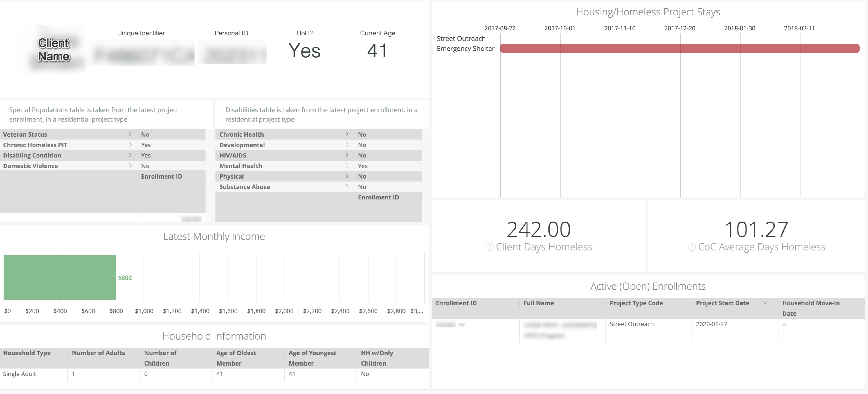Click the chevron next to Physical disability
This screenshot has width=868, height=394.
click(347, 176)
